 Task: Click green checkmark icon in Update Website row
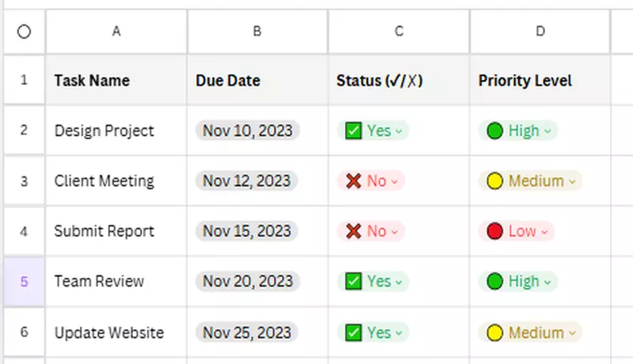coord(354,332)
